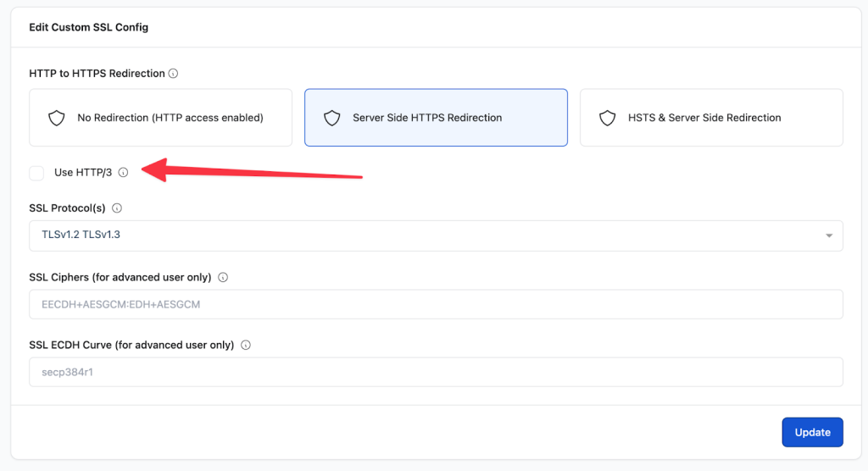Click the Update button
This screenshot has height=471, width=868.
(x=812, y=432)
